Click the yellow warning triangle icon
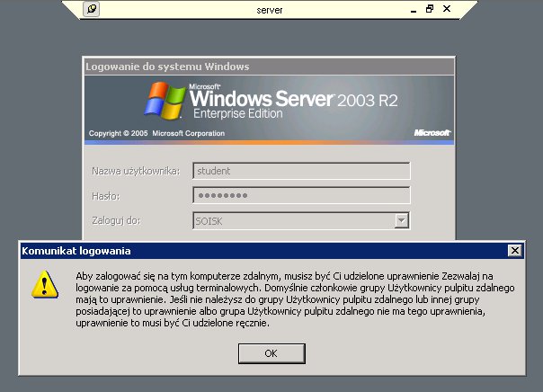 click(x=45, y=284)
